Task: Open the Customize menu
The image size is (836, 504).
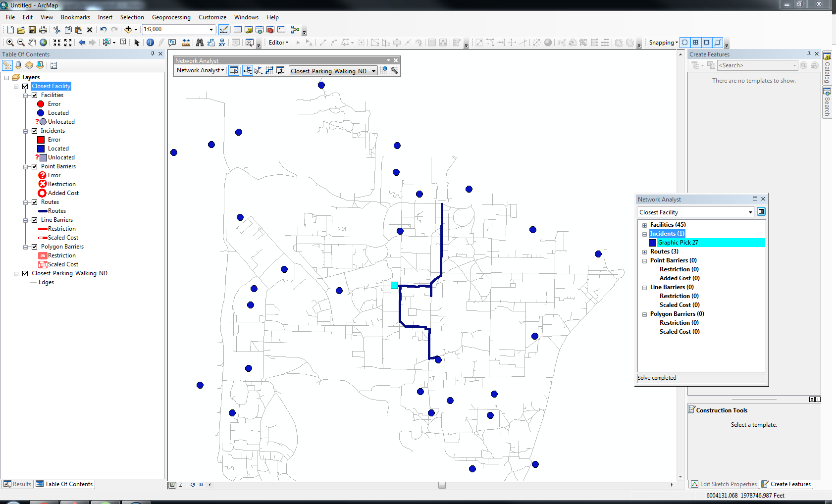Action: [x=212, y=17]
